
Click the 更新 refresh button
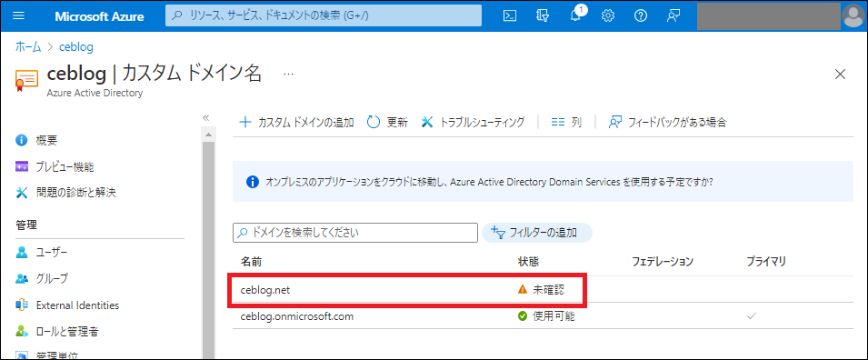click(387, 123)
